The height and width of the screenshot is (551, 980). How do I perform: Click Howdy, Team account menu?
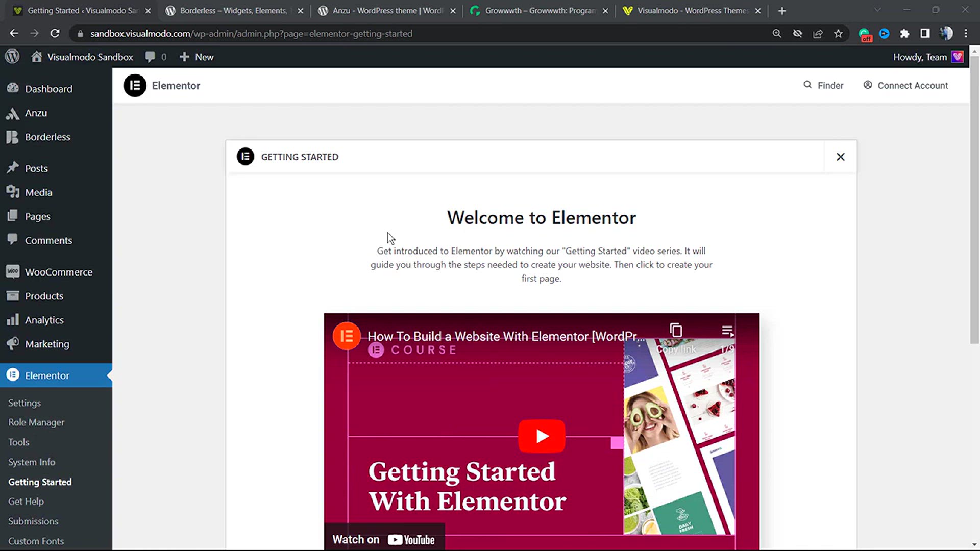(x=928, y=57)
